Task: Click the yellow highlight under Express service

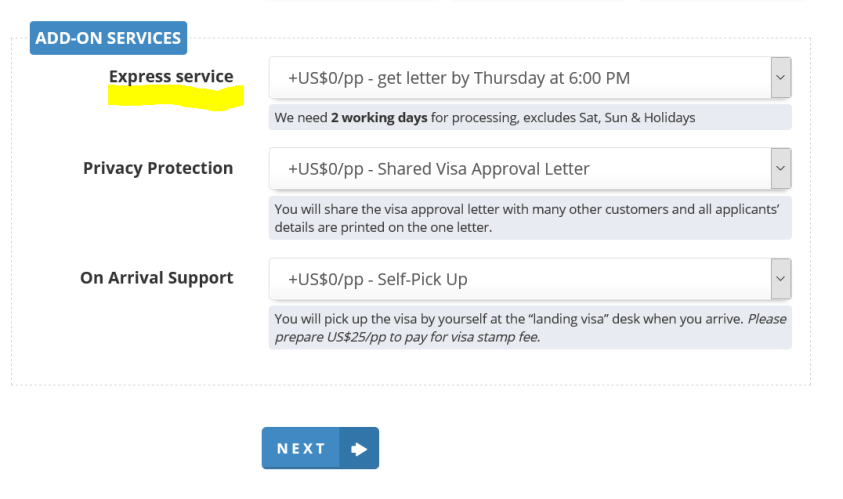Action: (x=176, y=97)
